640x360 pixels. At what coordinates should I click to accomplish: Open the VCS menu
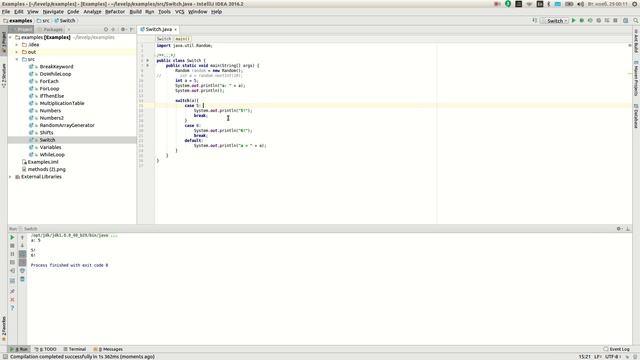(x=180, y=12)
